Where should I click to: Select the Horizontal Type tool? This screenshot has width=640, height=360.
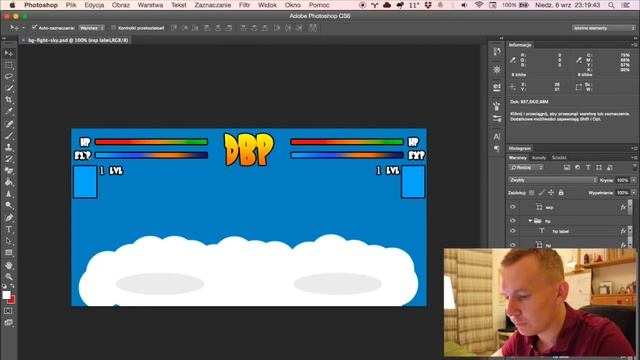point(9,229)
